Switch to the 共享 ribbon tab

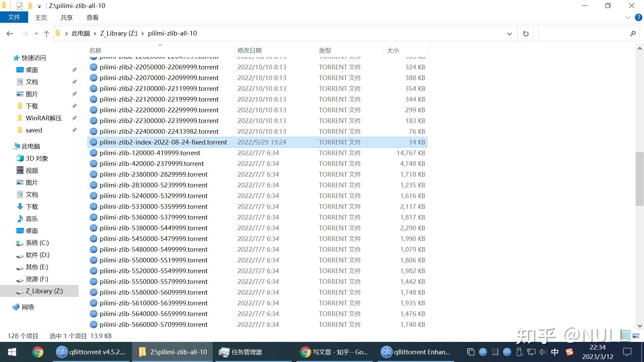(66, 17)
